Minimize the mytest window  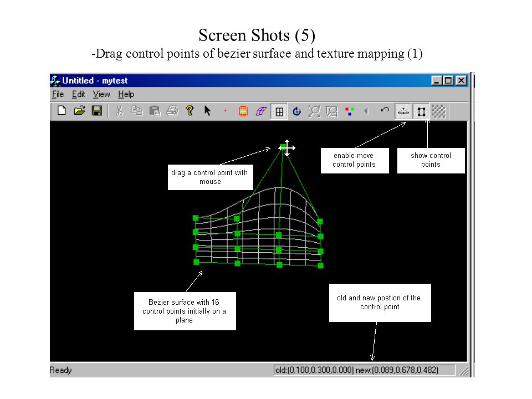(437, 80)
